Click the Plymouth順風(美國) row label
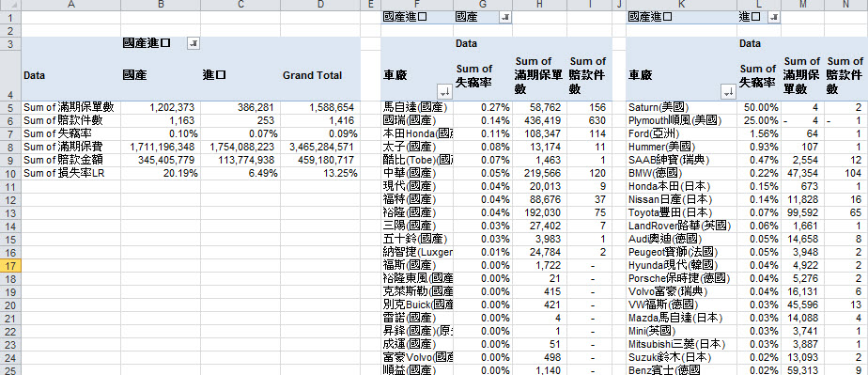This screenshot has height=375, width=868. coord(681,120)
